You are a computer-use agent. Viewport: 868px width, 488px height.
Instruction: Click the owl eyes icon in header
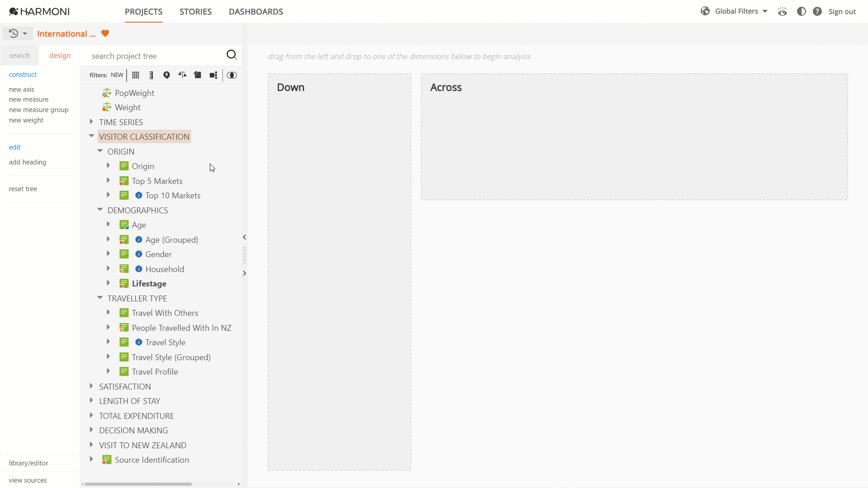pyautogui.click(x=783, y=11)
